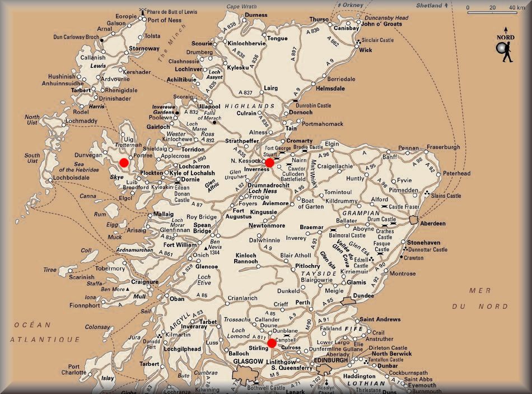Click the Glasgow city outline

click(246, 376)
